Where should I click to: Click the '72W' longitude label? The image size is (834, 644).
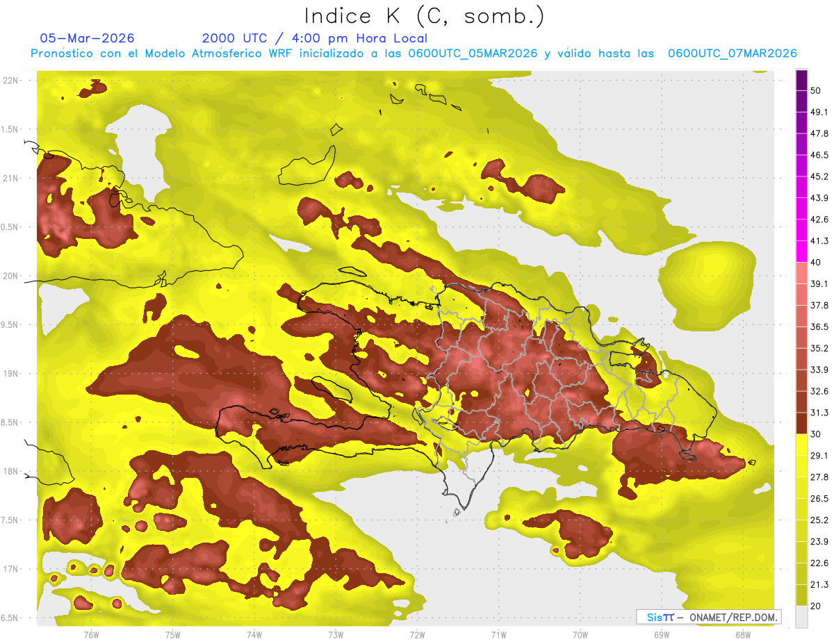[x=417, y=634]
